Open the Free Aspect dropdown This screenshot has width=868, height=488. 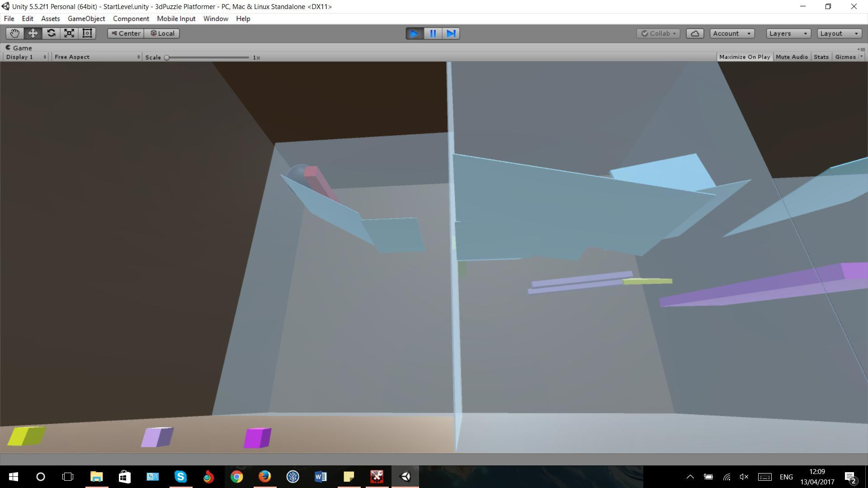[x=97, y=57]
